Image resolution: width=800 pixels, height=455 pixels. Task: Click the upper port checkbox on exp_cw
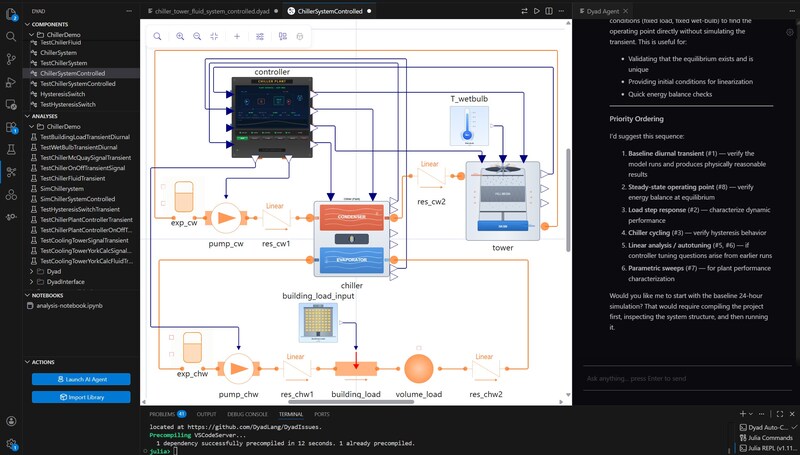(163, 186)
